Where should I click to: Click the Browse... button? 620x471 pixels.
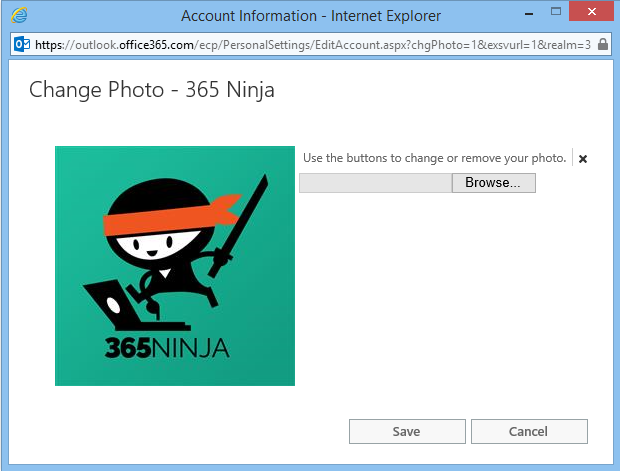tap(493, 183)
